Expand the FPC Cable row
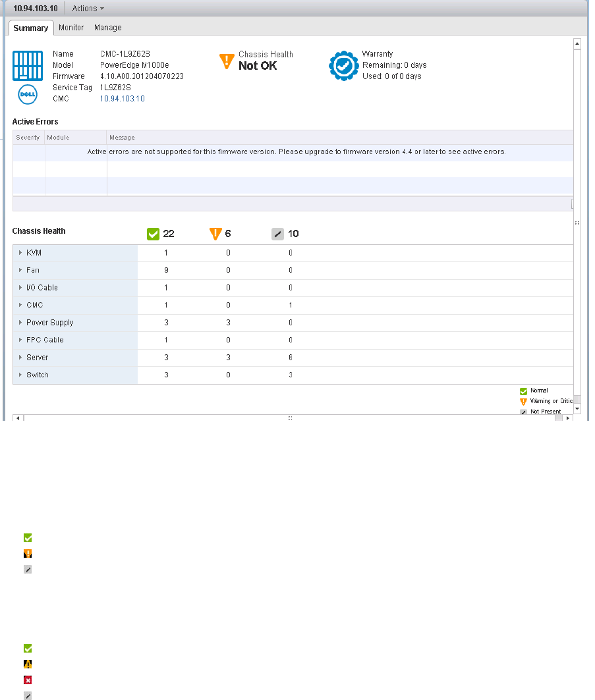 click(x=20, y=340)
